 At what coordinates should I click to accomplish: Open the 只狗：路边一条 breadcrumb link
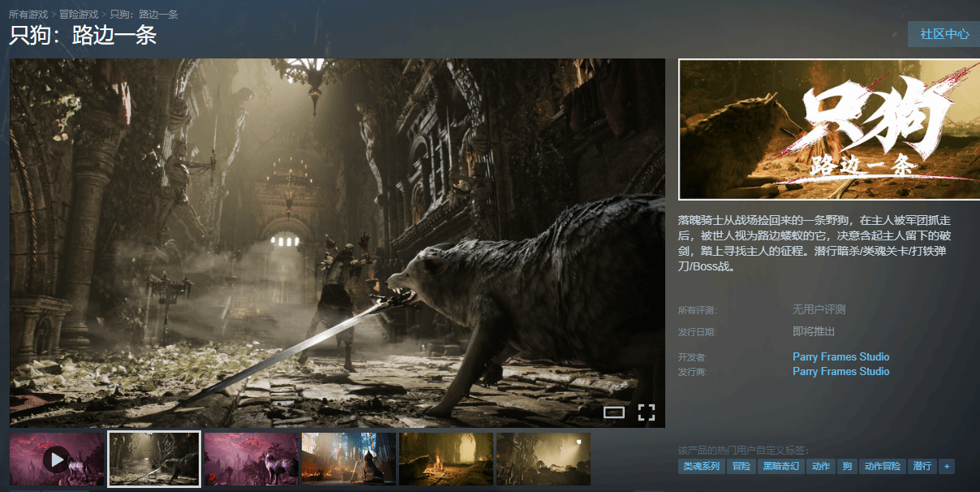(x=144, y=15)
